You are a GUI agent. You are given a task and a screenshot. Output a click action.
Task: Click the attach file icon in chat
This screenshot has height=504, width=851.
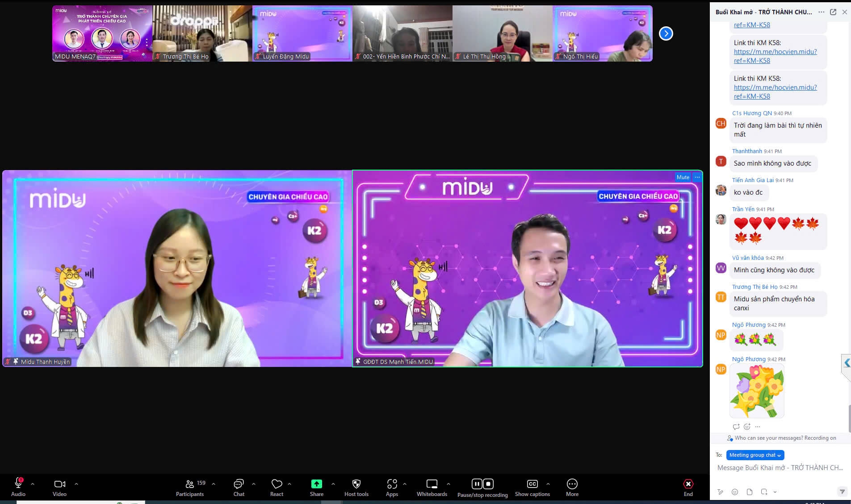click(x=750, y=492)
